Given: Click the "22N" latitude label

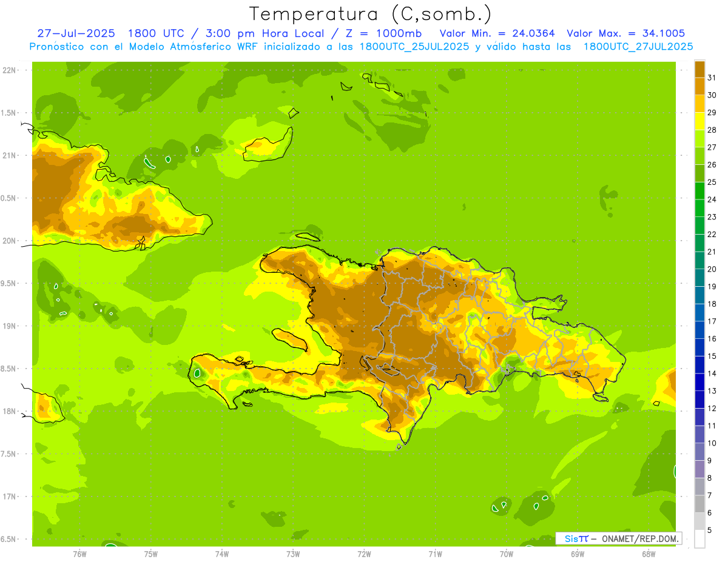Looking at the screenshot, I should [10, 70].
